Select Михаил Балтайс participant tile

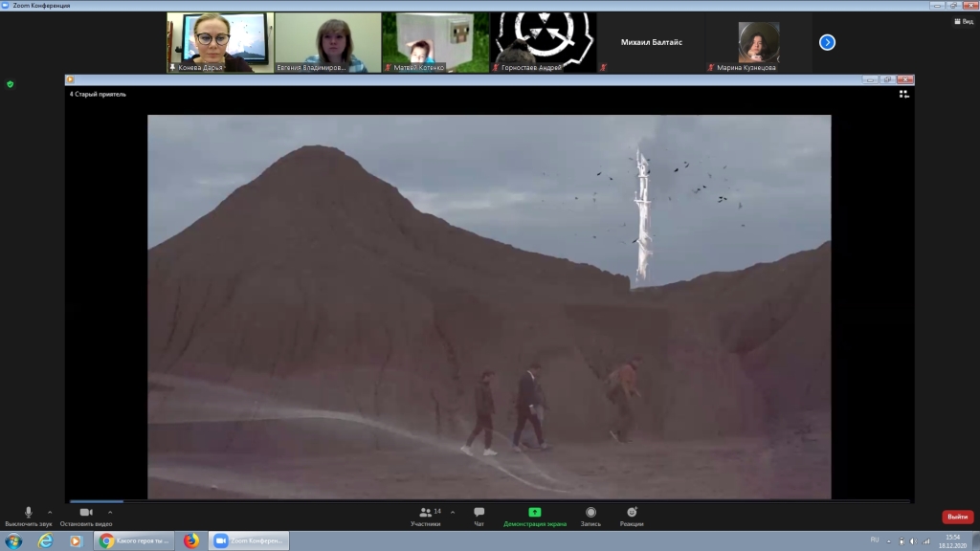[x=651, y=42]
